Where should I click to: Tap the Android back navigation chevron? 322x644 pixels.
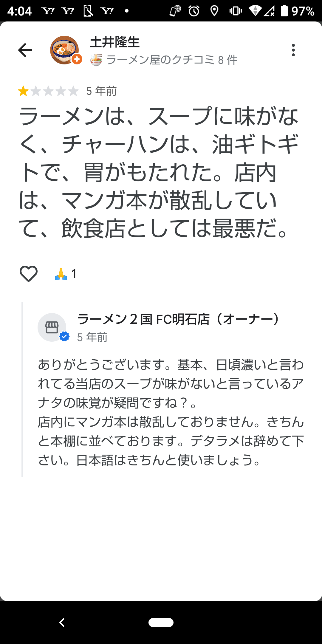point(62,623)
